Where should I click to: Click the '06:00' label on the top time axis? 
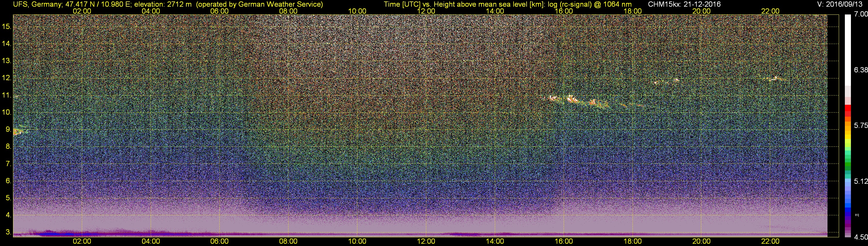point(219,11)
